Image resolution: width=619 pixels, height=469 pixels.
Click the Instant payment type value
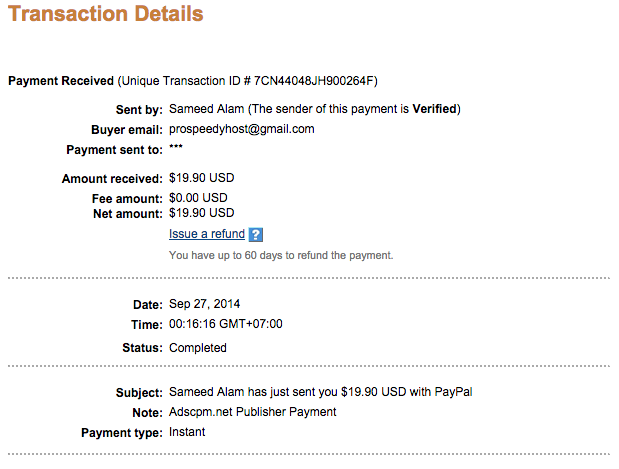[189, 433]
